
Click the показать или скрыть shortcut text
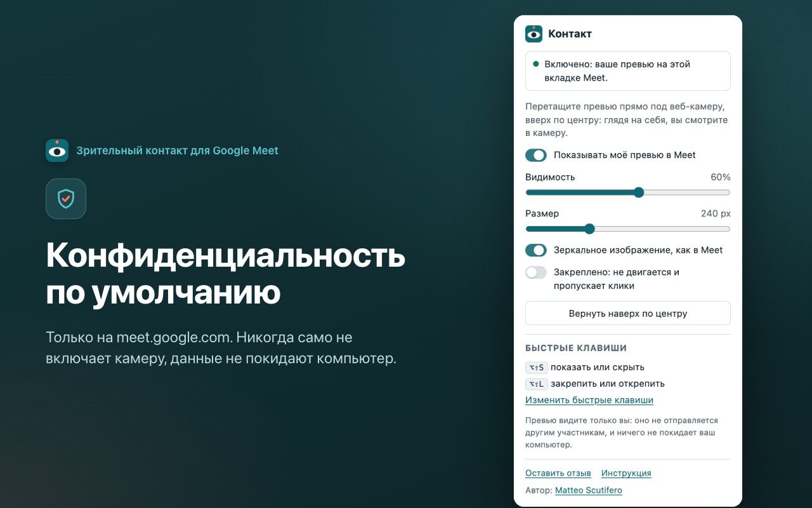pos(598,367)
